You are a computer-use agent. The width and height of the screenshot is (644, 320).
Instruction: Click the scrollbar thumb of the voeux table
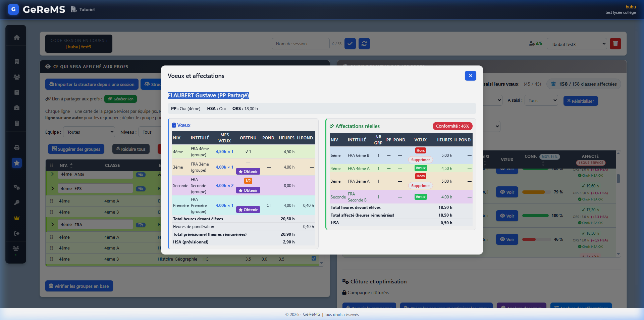click(618, 178)
